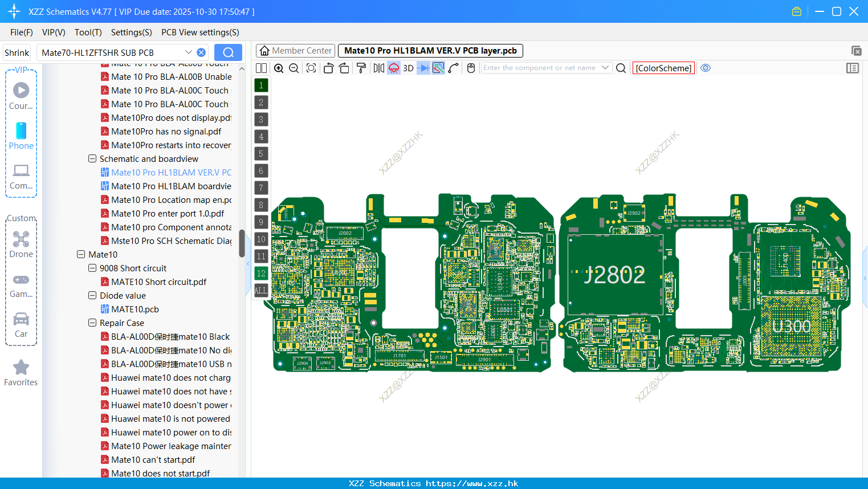Open the right side panel toggle
Viewport: 868px width, 489px height.
[853, 68]
